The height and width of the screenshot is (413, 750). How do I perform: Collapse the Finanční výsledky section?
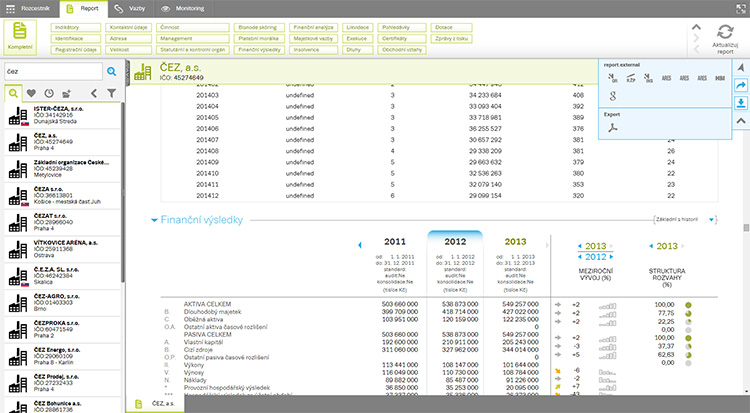[x=154, y=220]
